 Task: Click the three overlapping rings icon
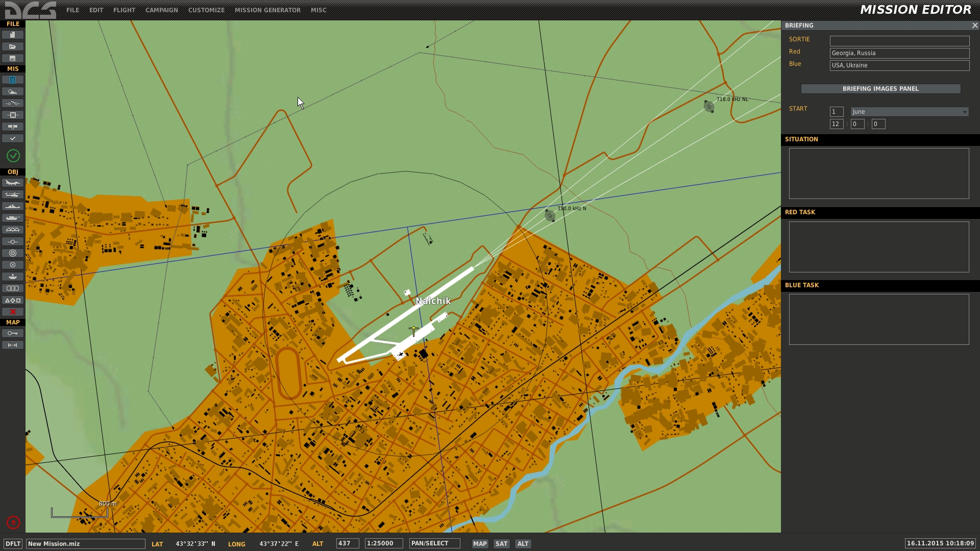click(x=13, y=288)
